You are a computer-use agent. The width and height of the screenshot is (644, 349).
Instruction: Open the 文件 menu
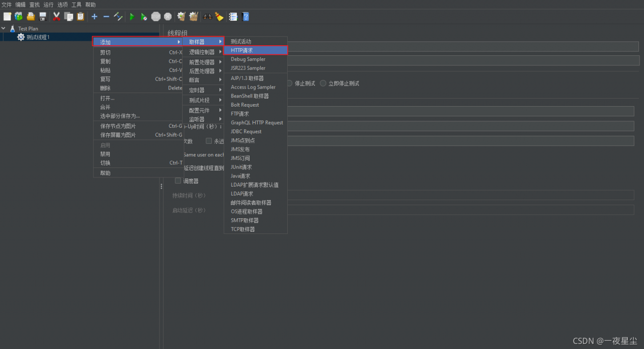tap(7, 5)
